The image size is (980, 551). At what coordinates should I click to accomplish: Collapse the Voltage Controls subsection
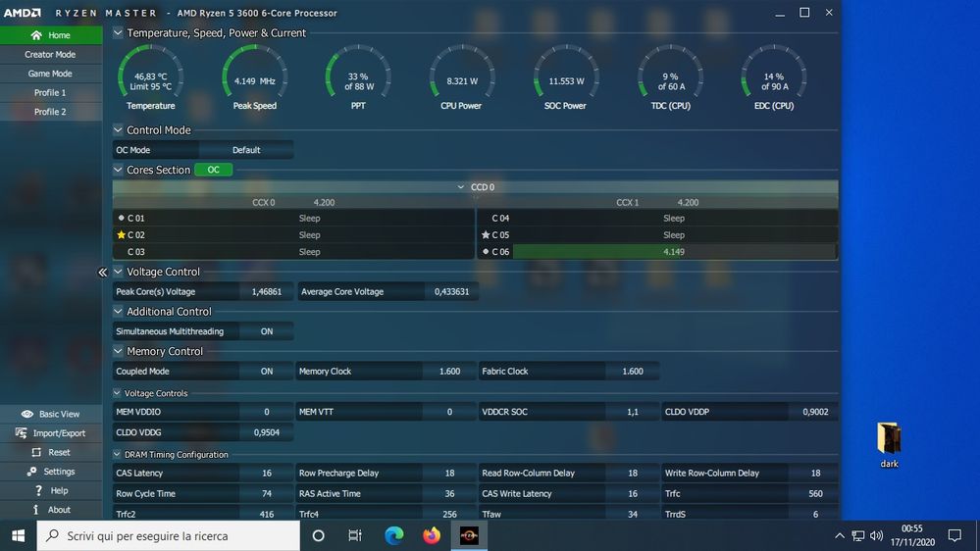(117, 393)
